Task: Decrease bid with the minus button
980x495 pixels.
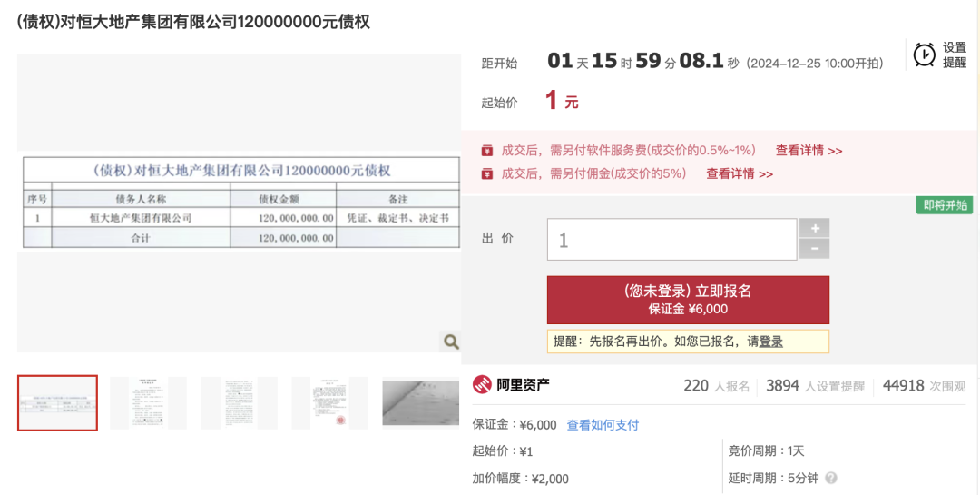Action: tap(814, 249)
